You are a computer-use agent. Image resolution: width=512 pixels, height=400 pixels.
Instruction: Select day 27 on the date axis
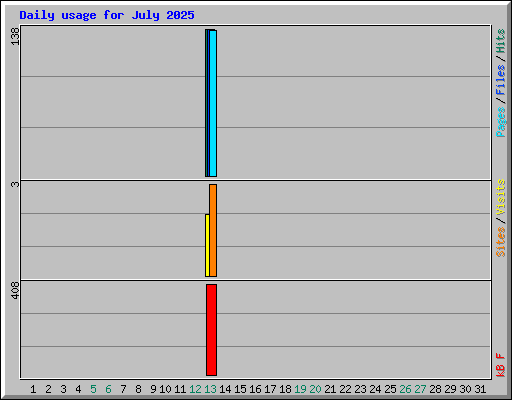pyautogui.click(x=420, y=389)
